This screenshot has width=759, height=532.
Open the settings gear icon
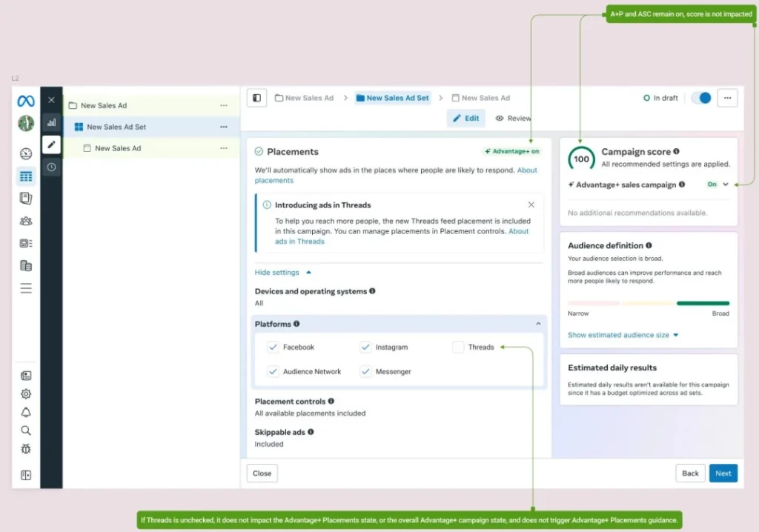(26, 393)
